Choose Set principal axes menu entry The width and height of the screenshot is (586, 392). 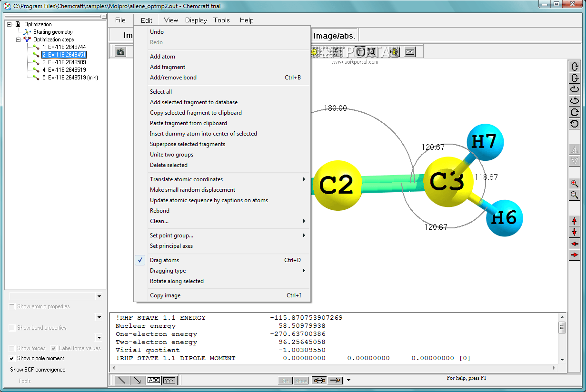222,246
